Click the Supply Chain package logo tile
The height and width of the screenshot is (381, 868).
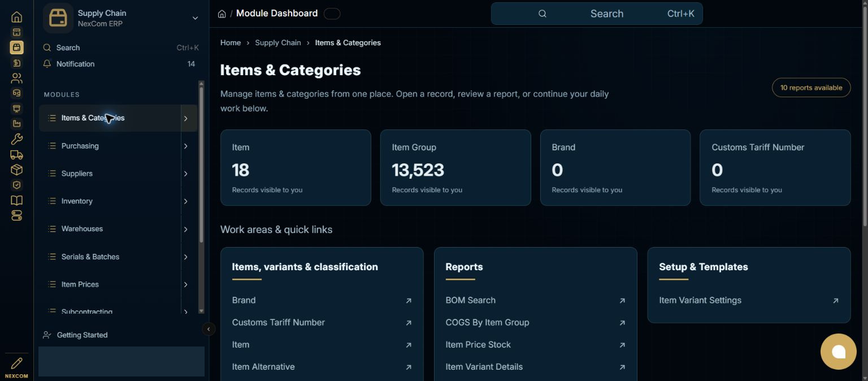click(x=58, y=18)
